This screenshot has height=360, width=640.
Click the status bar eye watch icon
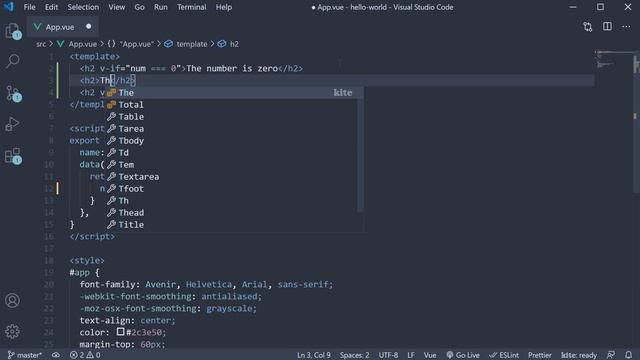pos(56,355)
